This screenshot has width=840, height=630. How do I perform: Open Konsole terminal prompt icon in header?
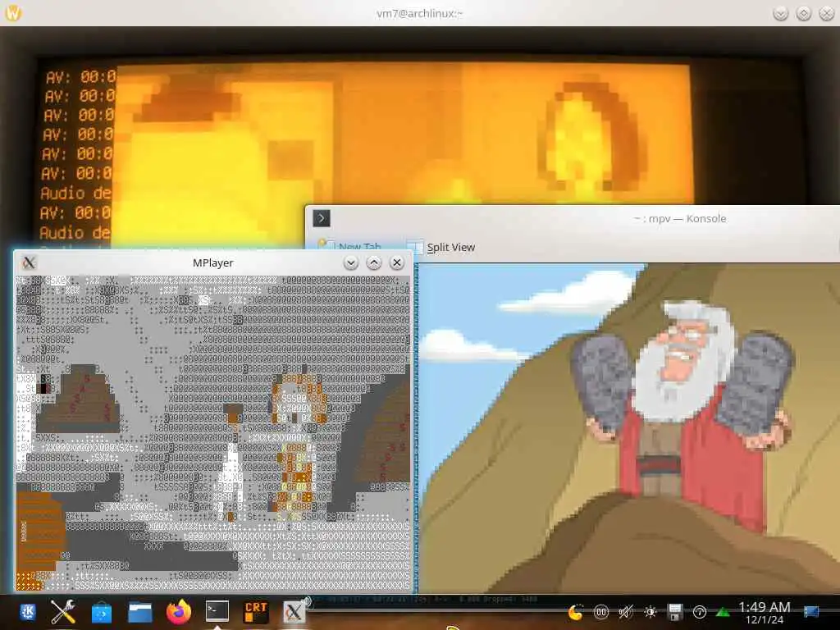click(322, 218)
